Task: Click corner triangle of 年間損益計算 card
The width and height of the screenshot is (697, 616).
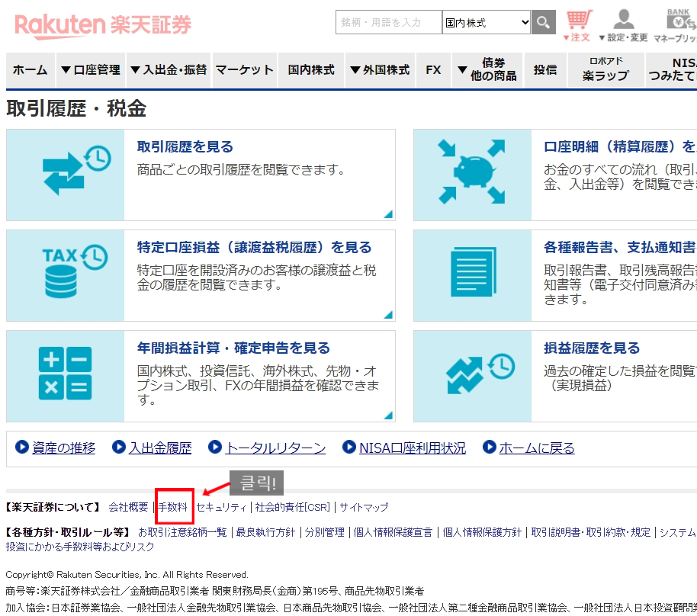Action: click(x=388, y=415)
